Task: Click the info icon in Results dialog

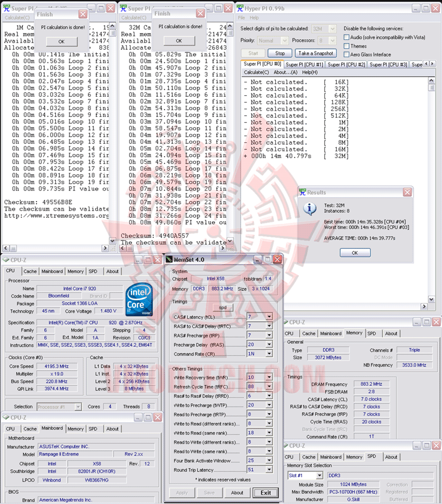Action: click(x=309, y=209)
